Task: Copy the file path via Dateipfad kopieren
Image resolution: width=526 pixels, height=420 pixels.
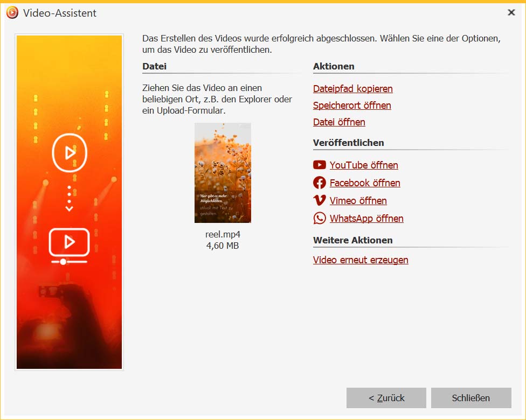Action: (352, 89)
